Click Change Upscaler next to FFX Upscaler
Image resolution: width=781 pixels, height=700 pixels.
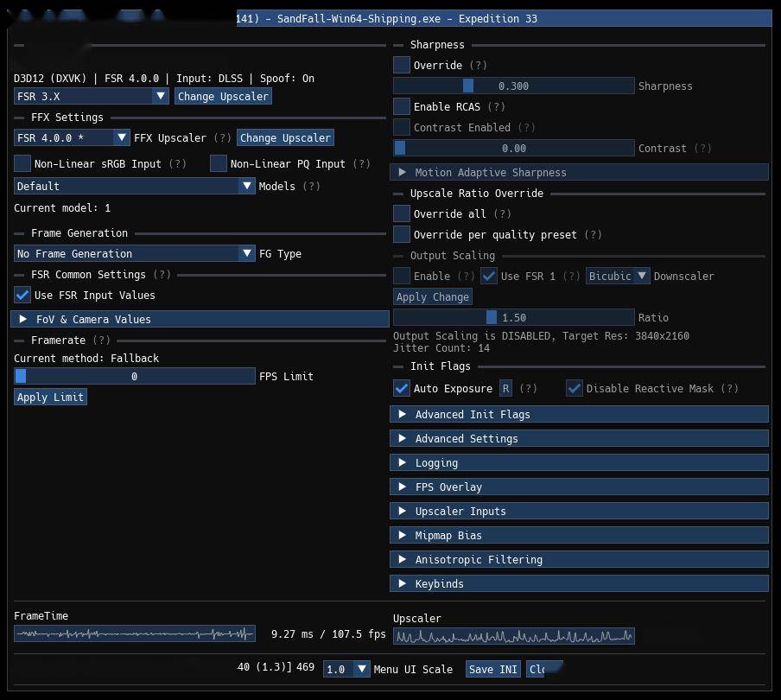[x=285, y=137]
